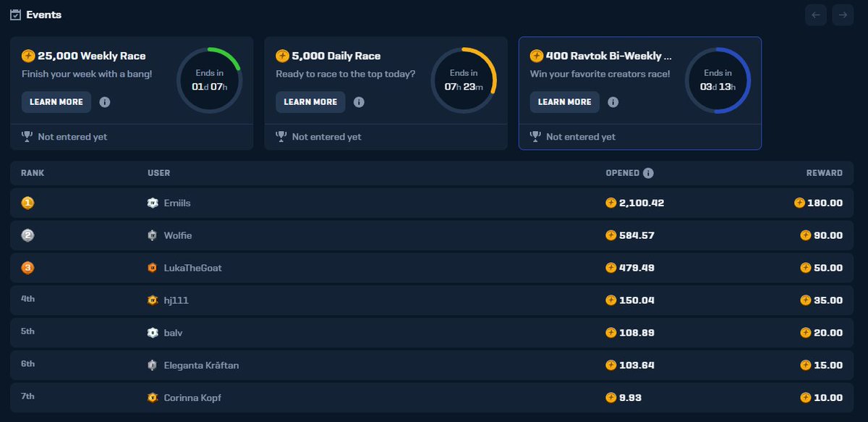Image resolution: width=868 pixels, height=422 pixels.
Task: Click the 4th rank label
Action: [x=27, y=298]
